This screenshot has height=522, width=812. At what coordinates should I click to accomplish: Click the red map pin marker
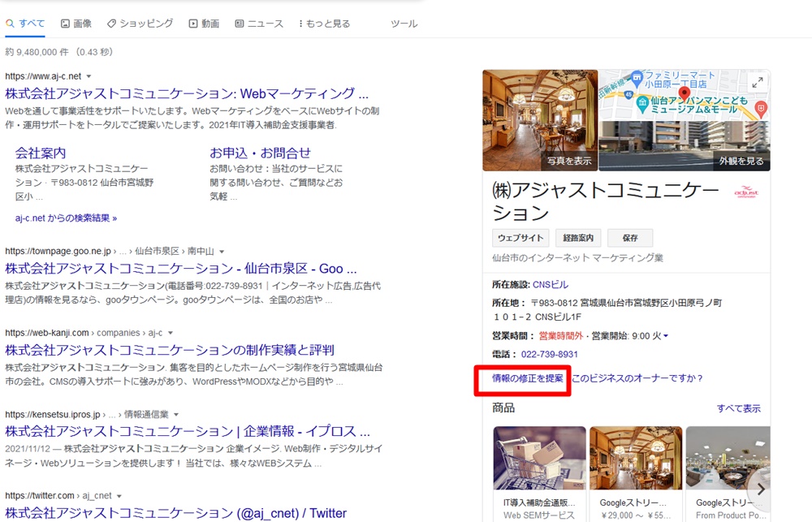click(x=684, y=93)
